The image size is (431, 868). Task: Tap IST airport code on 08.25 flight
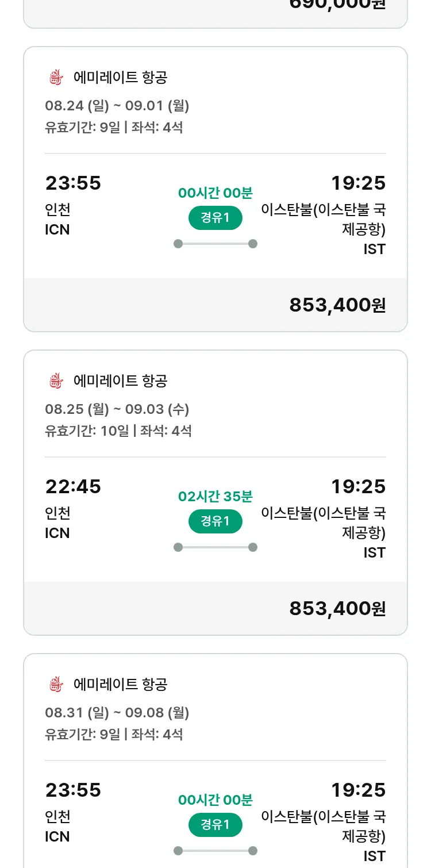374,552
